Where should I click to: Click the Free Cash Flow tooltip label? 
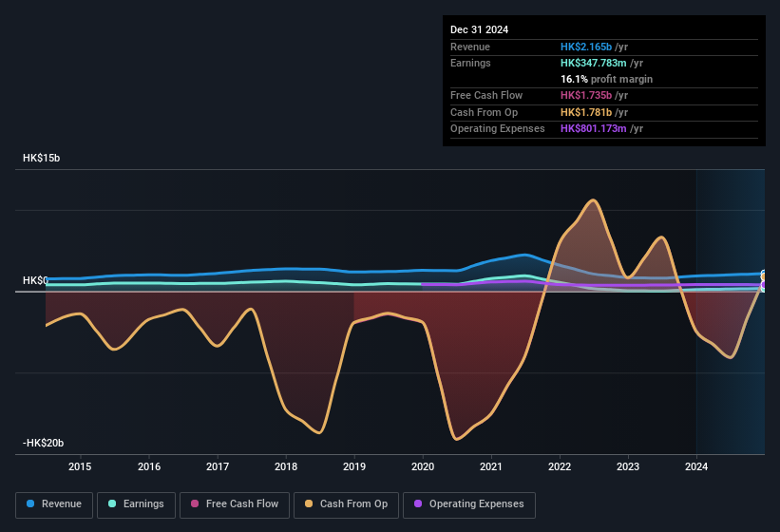[486, 95]
